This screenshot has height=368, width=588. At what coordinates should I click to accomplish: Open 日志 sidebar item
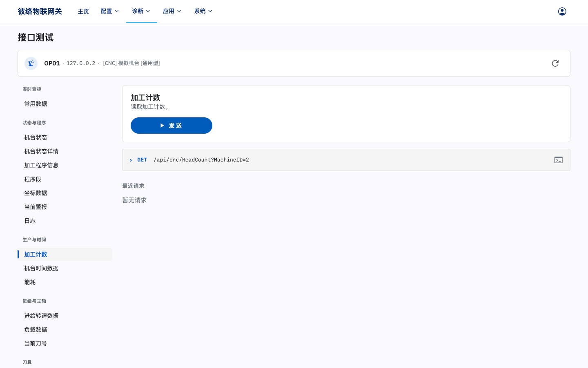pyautogui.click(x=65, y=221)
